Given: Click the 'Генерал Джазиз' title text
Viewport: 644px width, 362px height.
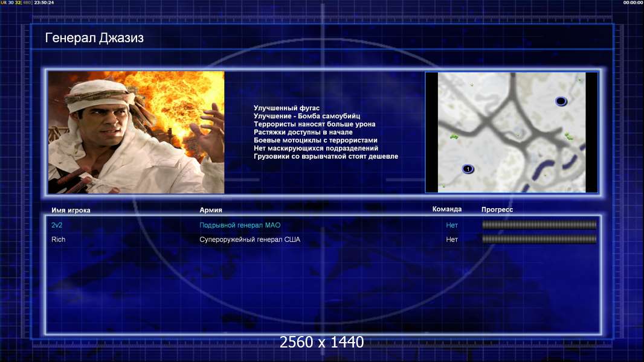Looking at the screenshot, I should click(94, 38).
